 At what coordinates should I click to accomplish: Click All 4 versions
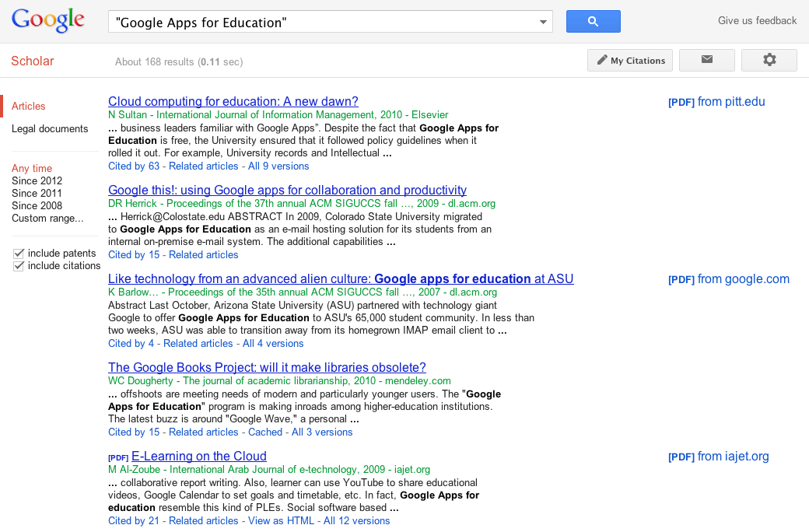point(273,344)
